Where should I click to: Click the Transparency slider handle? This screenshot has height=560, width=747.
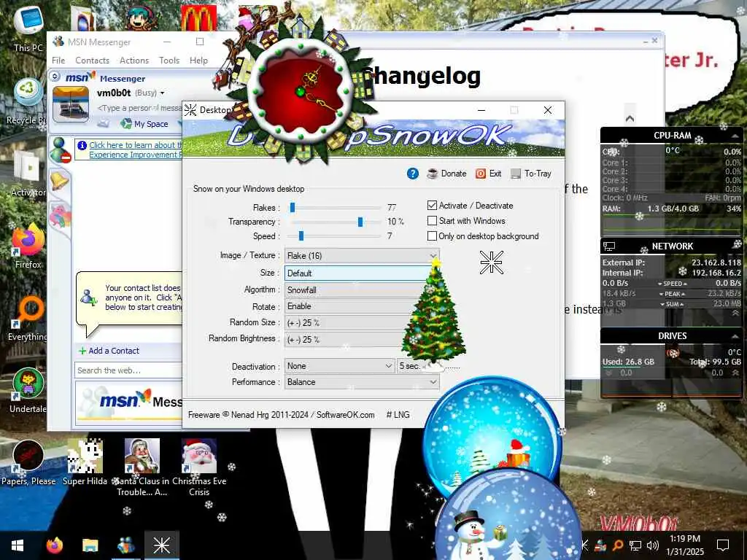click(360, 222)
